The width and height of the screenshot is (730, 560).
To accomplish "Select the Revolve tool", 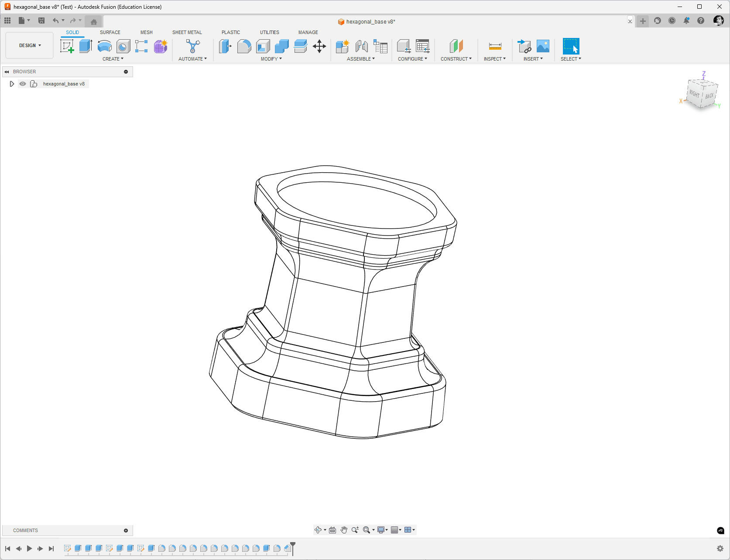I will coord(104,46).
